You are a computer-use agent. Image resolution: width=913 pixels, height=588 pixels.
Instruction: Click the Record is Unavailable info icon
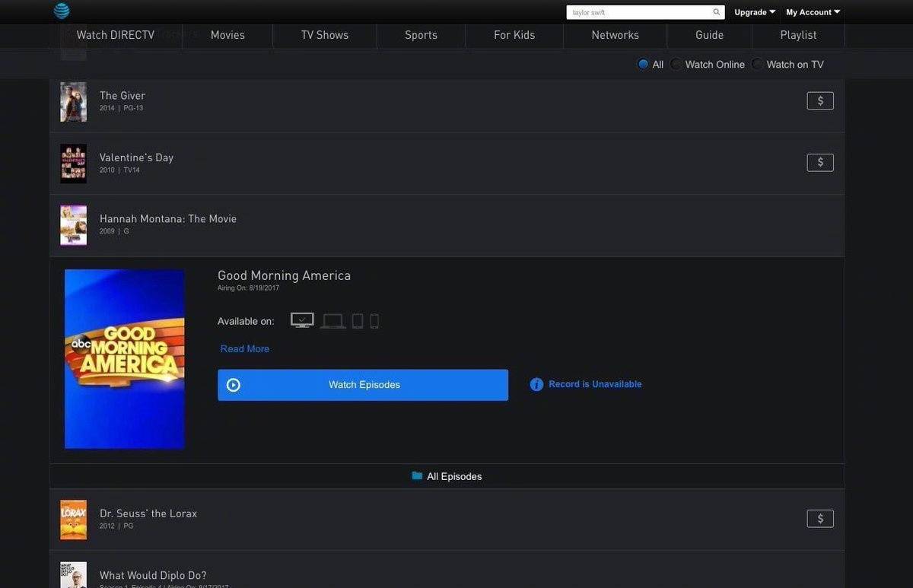tap(536, 385)
